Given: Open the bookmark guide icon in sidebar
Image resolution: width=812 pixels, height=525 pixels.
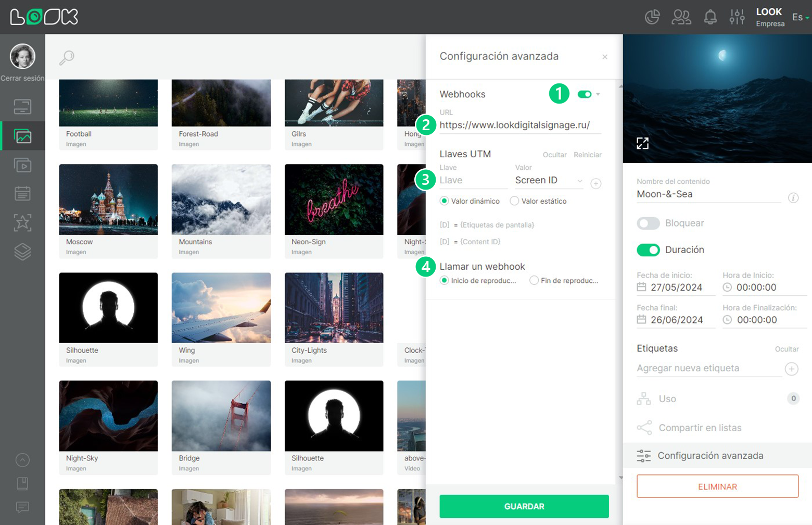Looking at the screenshot, I should pos(22,483).
